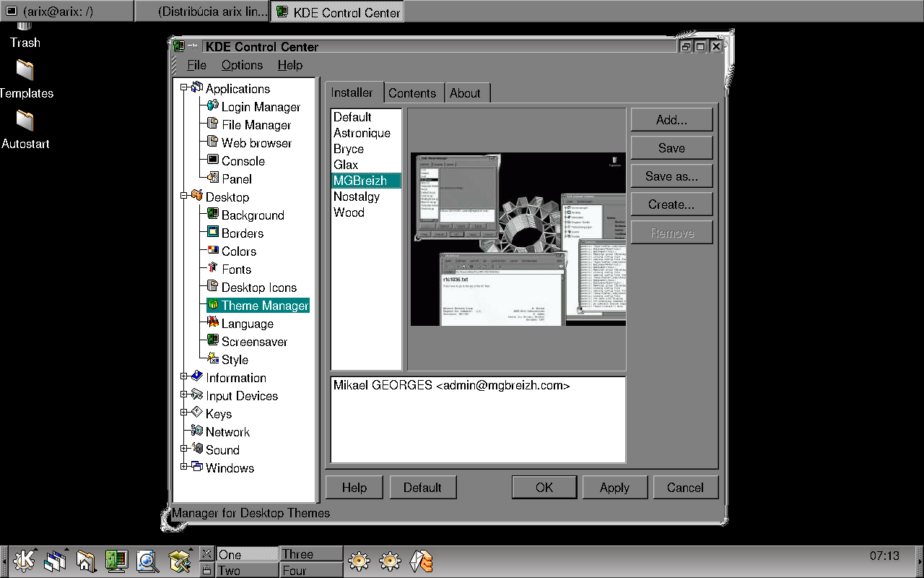This screenshot has height=578, width=924.
Task: Select the Console module in tree
Action: pyautogui.click(x=235, y=161)
